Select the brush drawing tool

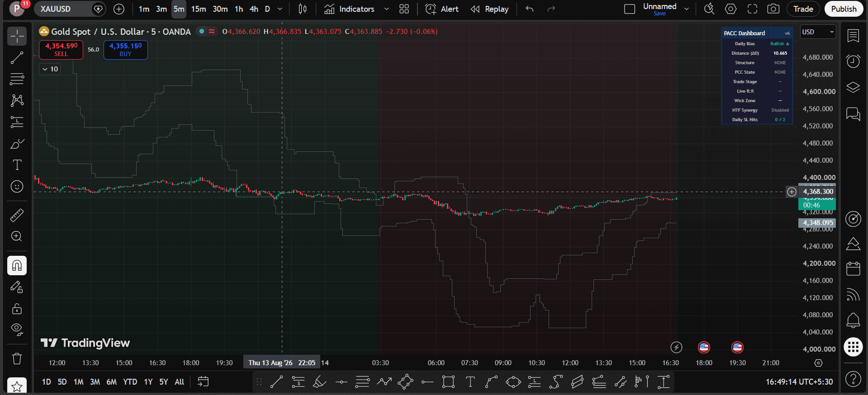(17, 143)
